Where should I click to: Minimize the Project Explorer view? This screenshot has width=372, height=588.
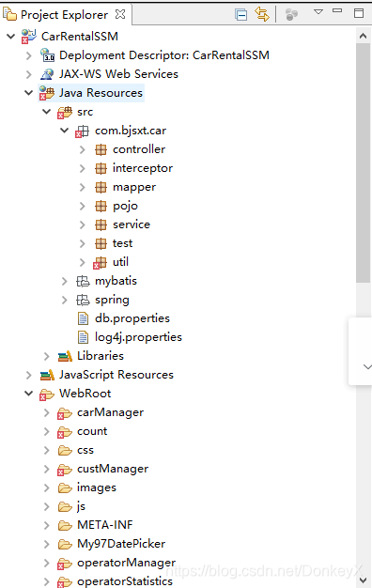337,10
